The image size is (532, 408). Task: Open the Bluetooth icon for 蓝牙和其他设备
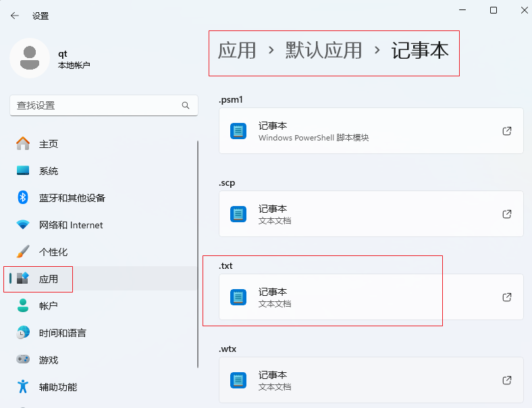tap(23, 197)
